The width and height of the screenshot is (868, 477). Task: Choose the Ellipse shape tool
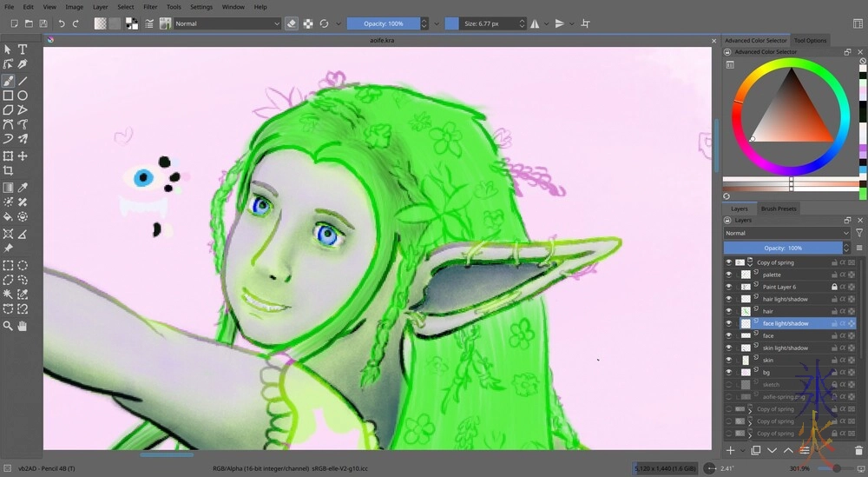(23, 95)
